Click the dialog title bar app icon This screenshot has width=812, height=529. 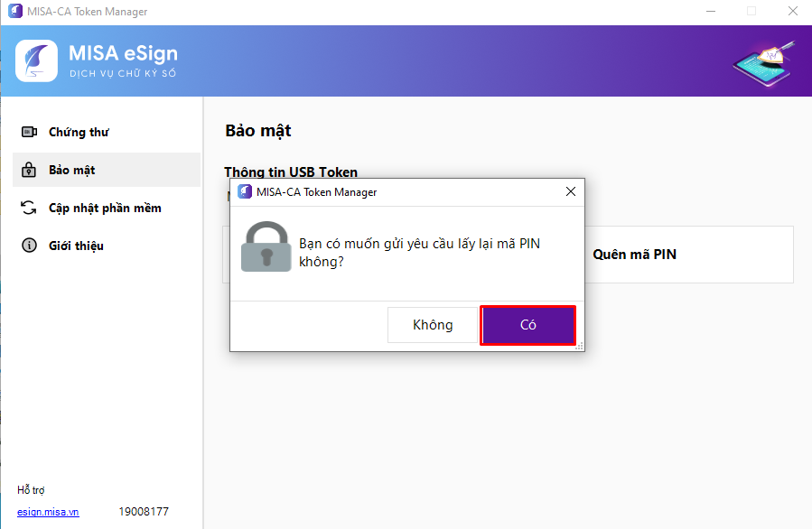click(x=245, y=191)
